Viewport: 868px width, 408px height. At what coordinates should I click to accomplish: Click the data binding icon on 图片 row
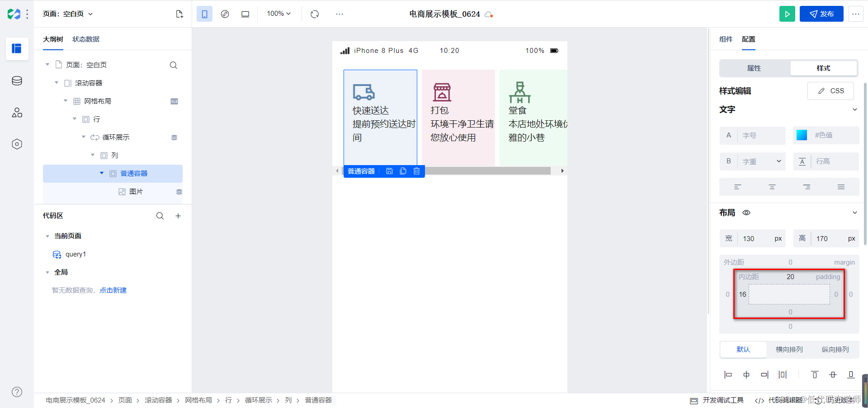[x=179, y=192]
